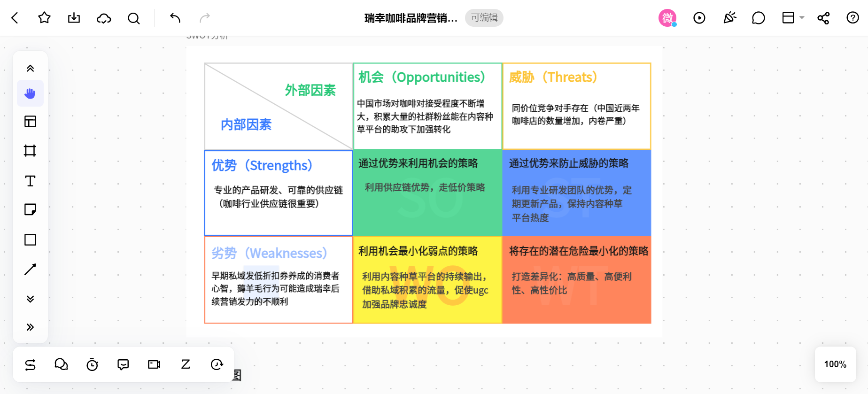The height and width of the screenshot is (394, 868).
Task: Undo the last action
Action: point(175,18)
